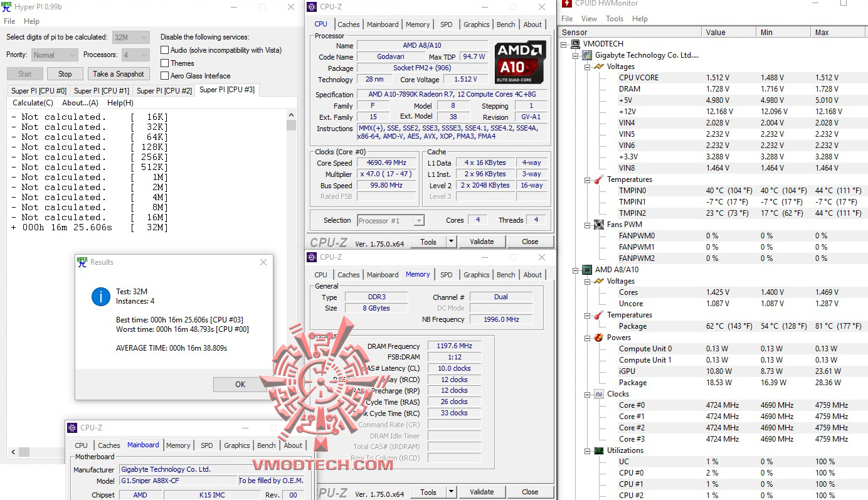Click the Results dialog title icon

pyautogui.click(x=82, y=262)
